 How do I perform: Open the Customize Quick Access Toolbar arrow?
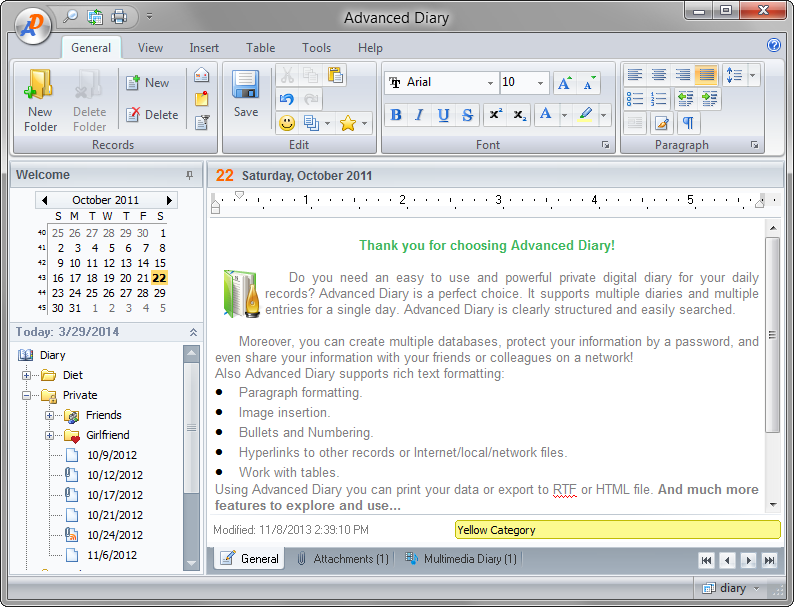(x=149, y=16)
